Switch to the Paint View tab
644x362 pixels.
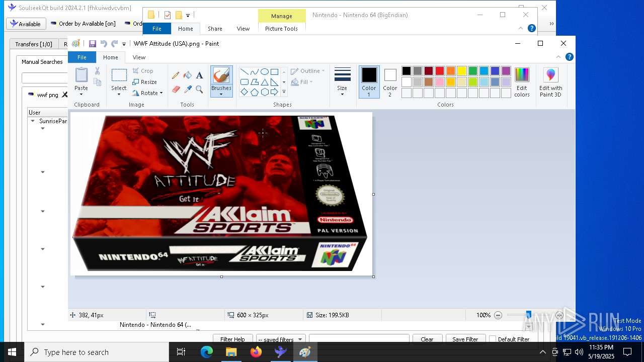coord(139,57)
